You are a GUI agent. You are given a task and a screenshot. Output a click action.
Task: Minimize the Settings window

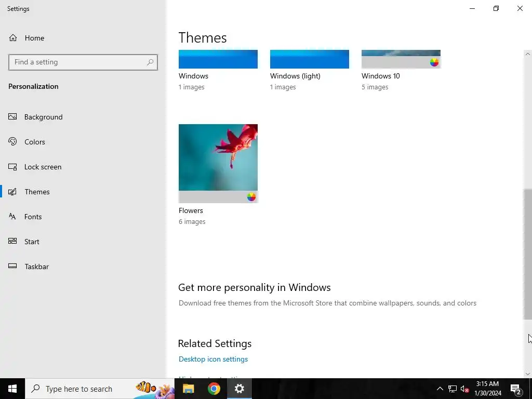[x=472, y=8]
